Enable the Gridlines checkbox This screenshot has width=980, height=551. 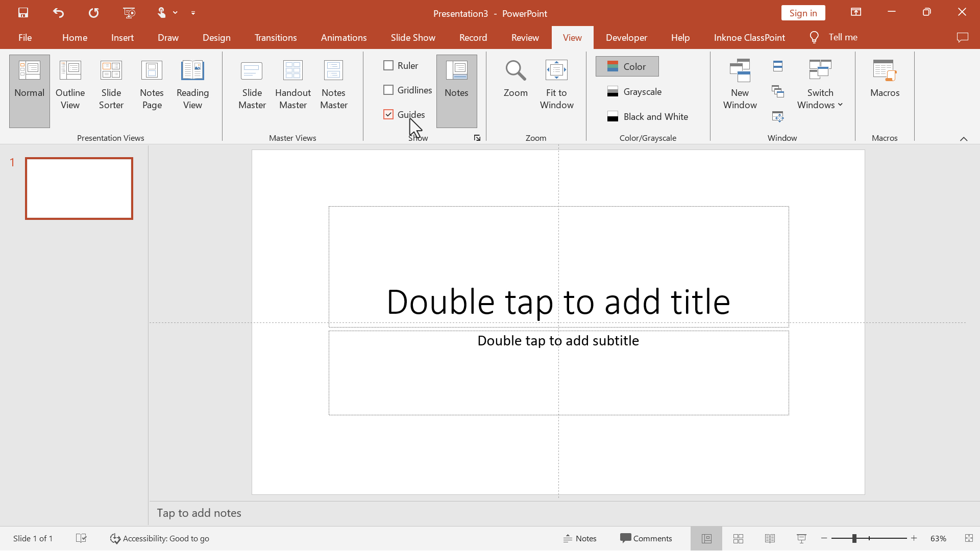pyautogui.click(x=388, y=89)
